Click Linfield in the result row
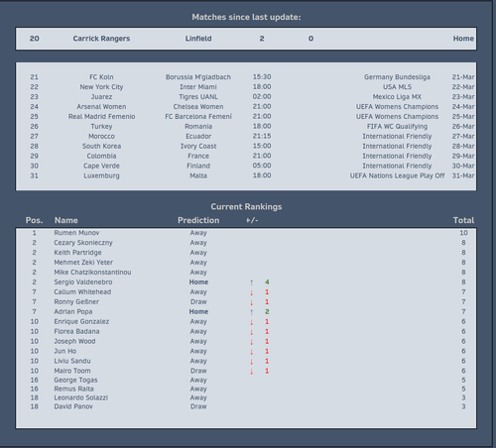 198,39
